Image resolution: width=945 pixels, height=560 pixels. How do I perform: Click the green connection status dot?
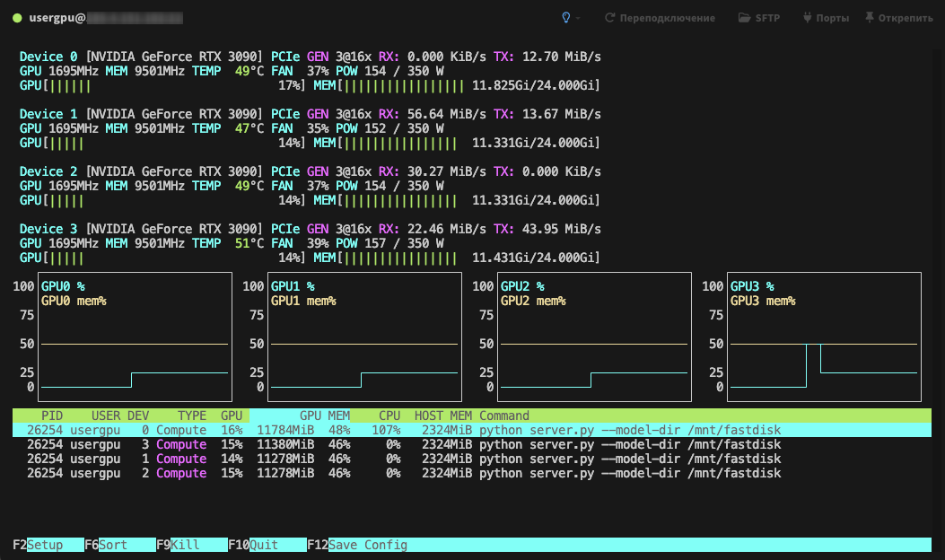coord(17,18)
